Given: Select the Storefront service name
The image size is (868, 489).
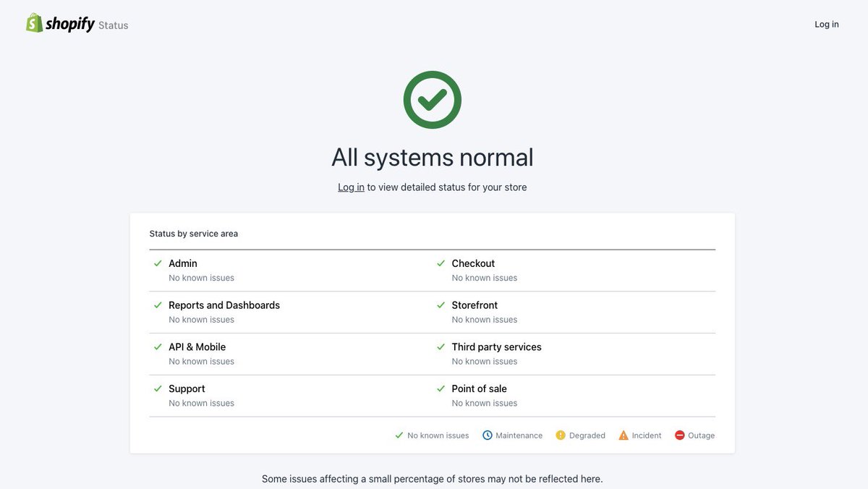Looking at the screenshot, I should (x=475, y=305).
